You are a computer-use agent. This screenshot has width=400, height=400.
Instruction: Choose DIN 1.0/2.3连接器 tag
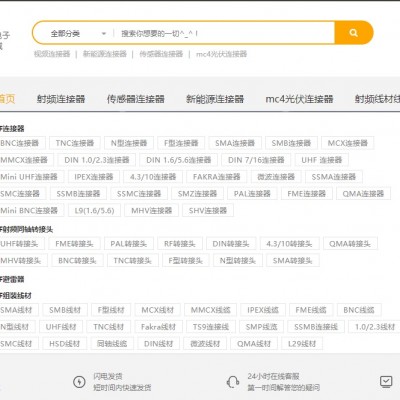click(x=97, y=160)
